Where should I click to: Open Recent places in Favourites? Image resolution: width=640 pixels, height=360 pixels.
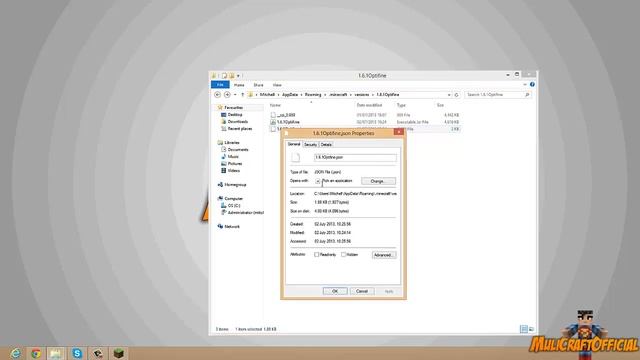click(240, 129)
